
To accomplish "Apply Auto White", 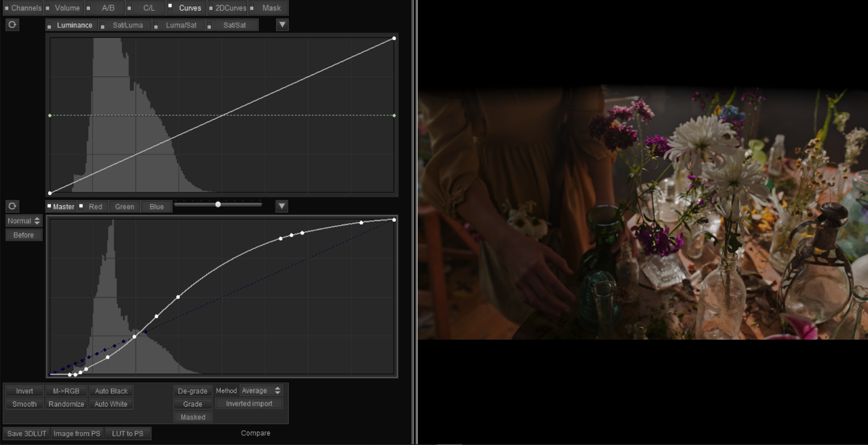I will point(111,404).
